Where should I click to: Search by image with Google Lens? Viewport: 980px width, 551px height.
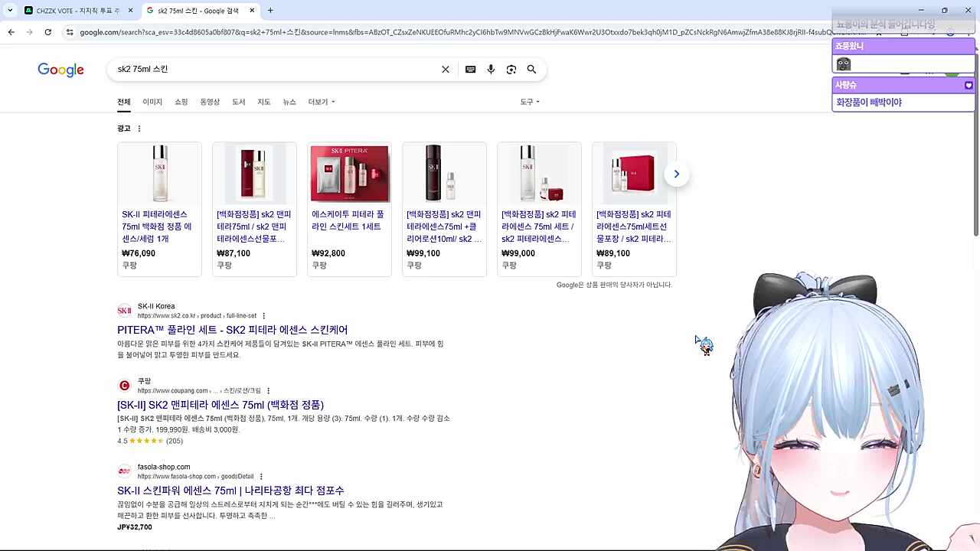tap(511, 70)
